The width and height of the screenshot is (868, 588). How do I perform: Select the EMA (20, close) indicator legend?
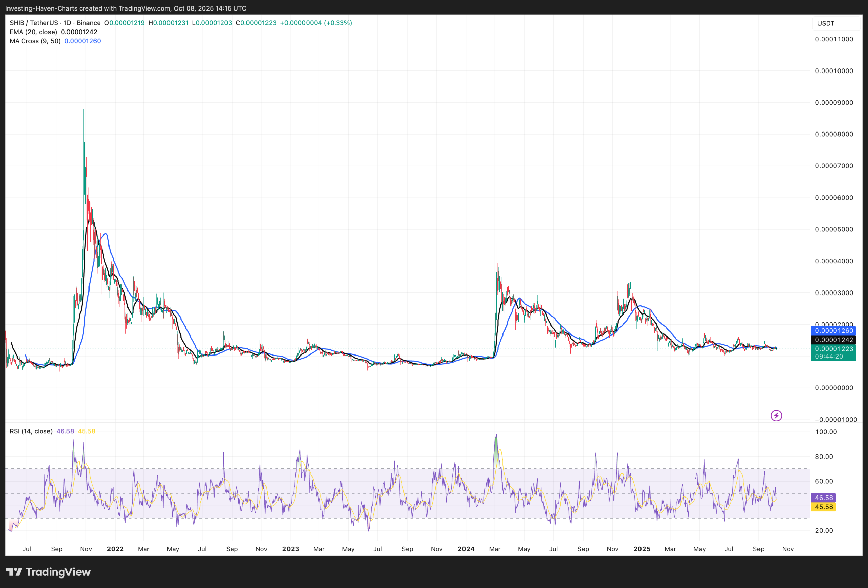[33, 32]
